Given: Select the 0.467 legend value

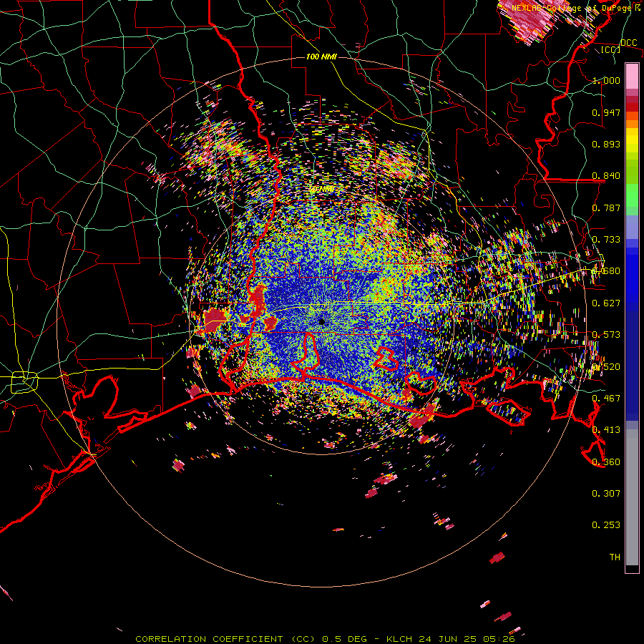Looking at the screenshot, I should click(x=606, y=398).
